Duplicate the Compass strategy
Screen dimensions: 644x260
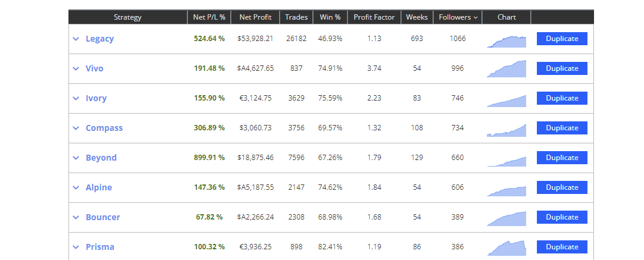[x=562, y=128]
